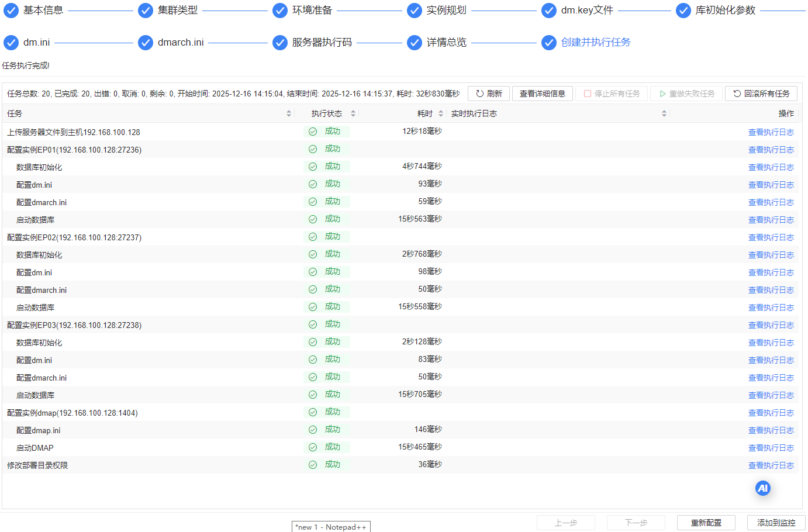Image resolution: width=808 pixels, height=532 pixels.
Task: Select the dm.key文件 step label
Action: [587, 11]
